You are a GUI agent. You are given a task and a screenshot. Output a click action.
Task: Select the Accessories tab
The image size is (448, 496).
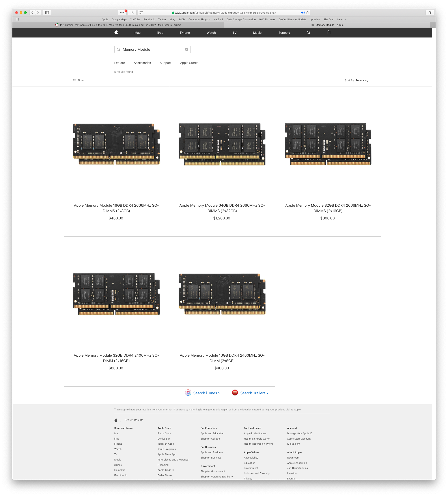[142, 63]
